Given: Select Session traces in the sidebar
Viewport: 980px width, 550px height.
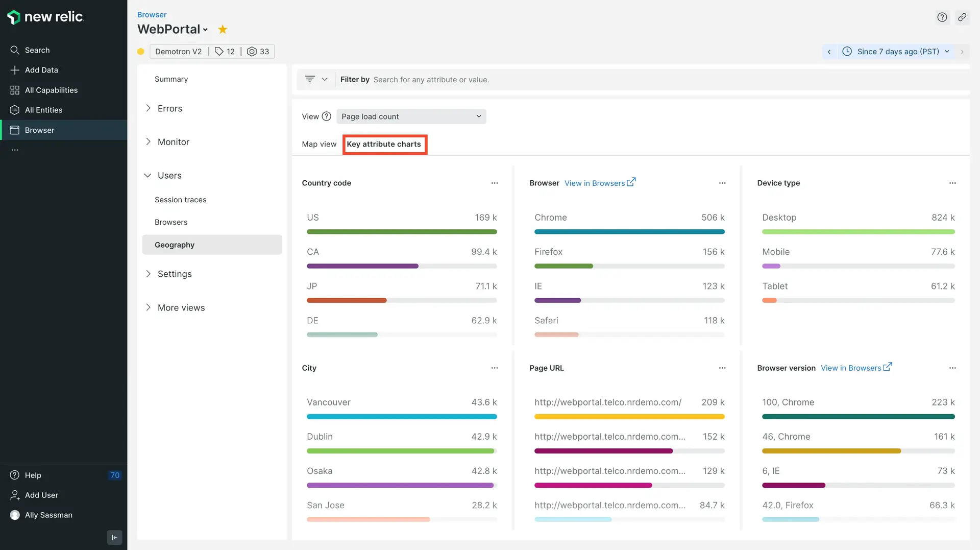Looking at the screenshot, I should click(x=180, y=200).
